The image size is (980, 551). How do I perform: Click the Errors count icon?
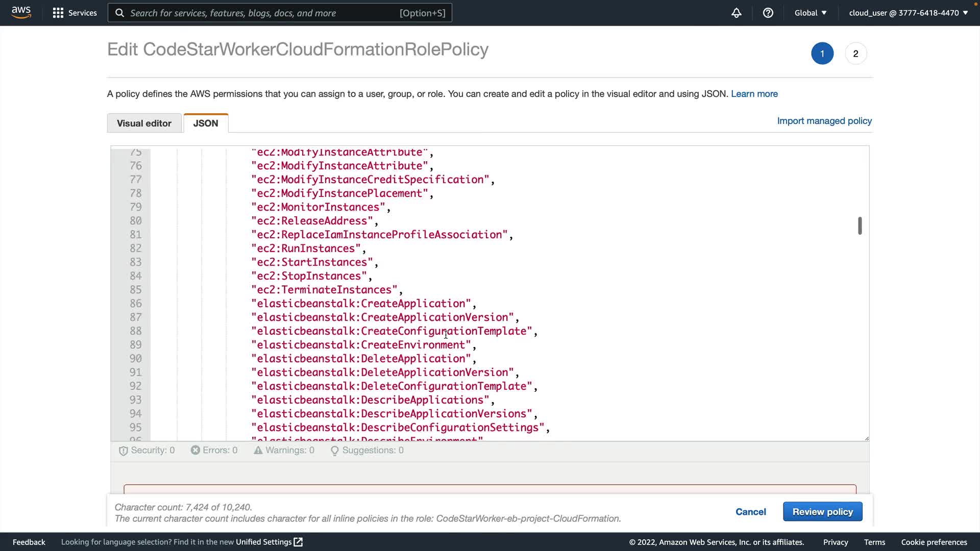195,450
